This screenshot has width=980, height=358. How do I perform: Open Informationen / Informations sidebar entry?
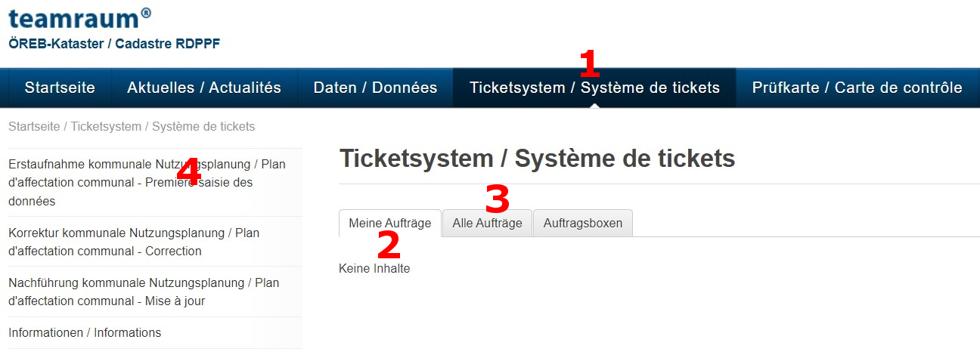(x=154, y=332)
